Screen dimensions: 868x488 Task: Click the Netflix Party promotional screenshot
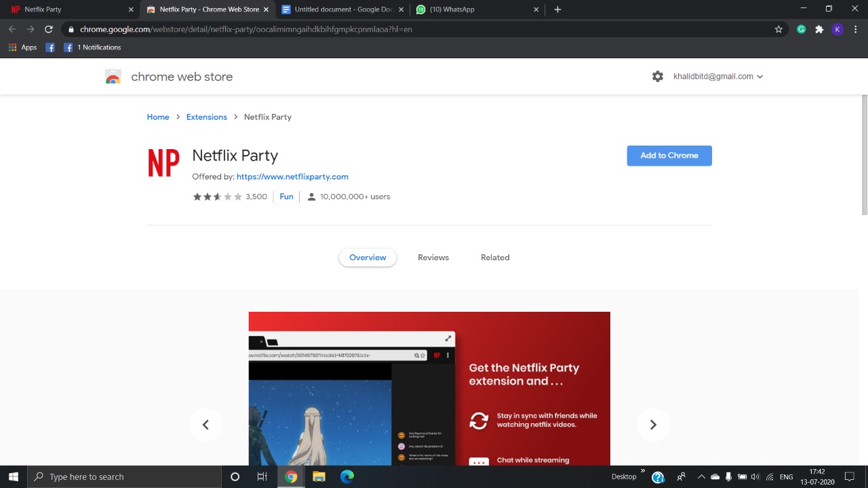click(x=429, y=388)
